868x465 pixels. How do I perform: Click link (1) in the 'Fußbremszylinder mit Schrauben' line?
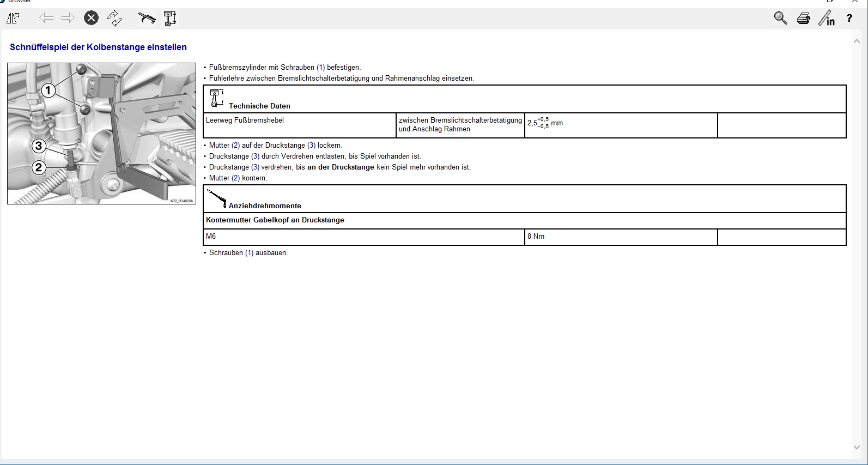pyautogui.click(x=320, y=68)
